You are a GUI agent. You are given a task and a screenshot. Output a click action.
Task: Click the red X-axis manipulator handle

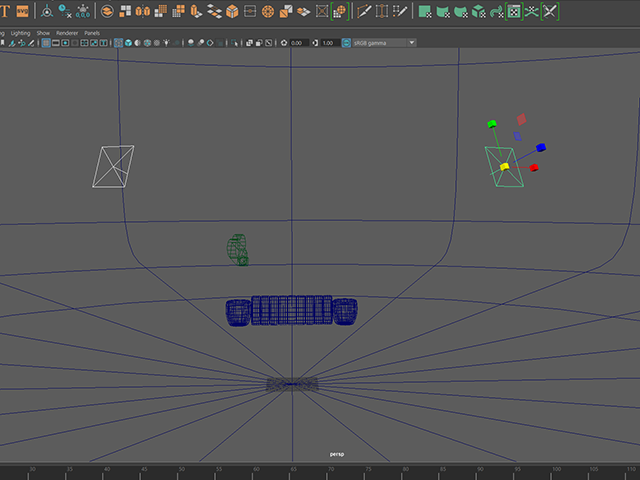point(534,168)
